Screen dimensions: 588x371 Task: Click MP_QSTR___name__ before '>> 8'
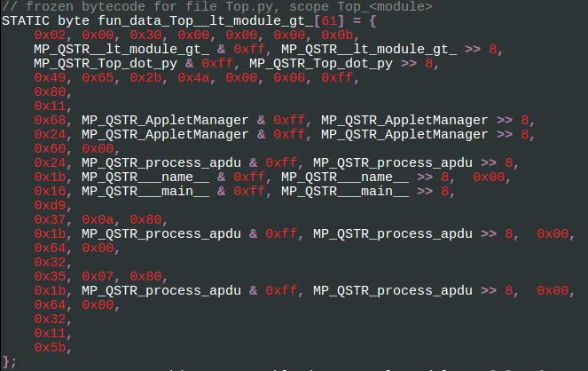click(345, 178)
